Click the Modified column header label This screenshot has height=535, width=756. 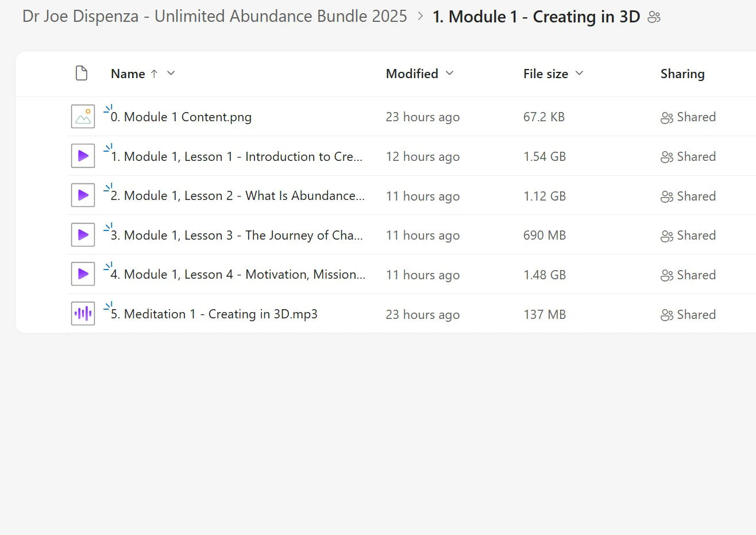(412, 74)
